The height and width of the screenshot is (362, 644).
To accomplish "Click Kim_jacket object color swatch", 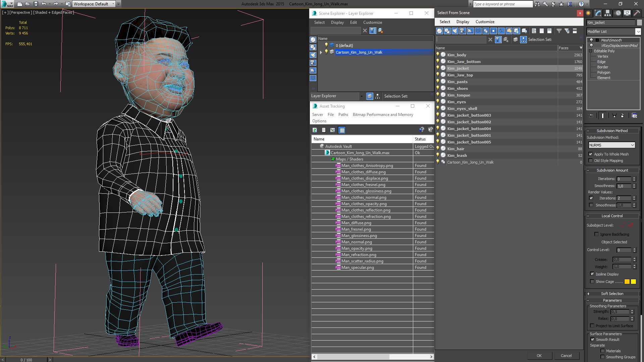I will point(639,22).
